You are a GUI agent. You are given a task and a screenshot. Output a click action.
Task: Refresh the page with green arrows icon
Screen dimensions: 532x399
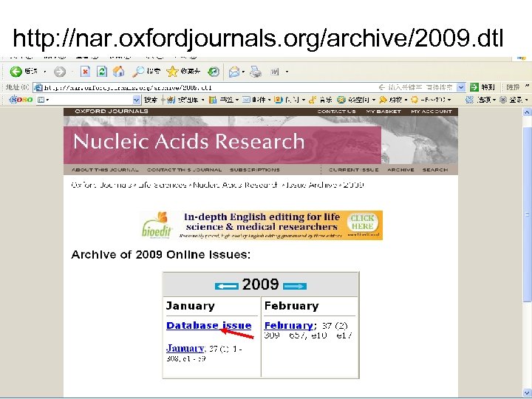102,72
